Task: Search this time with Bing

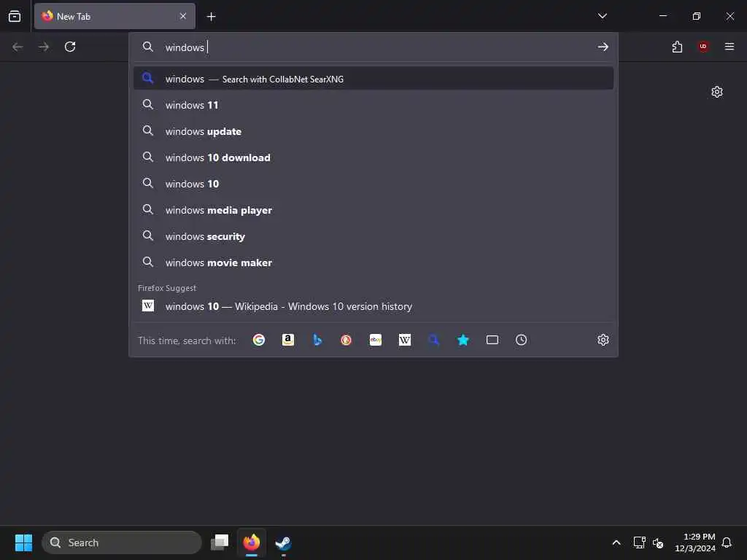Action: click(317, 340)
